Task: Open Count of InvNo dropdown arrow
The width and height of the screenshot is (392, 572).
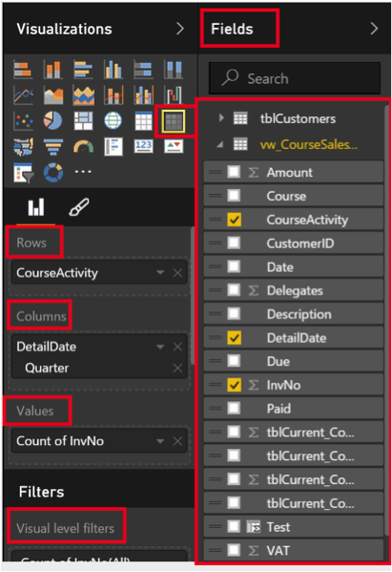Action: click(x=160, y=441)
